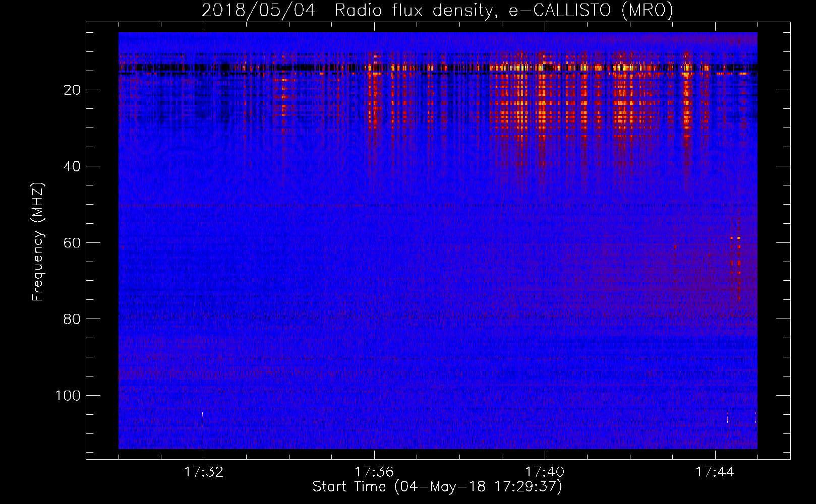
Task: Click the plot title '2018/05/04 Radio flux density, e-CALLISTO (MRO)'
Action: pyautogui.click(x=437, y=11)
